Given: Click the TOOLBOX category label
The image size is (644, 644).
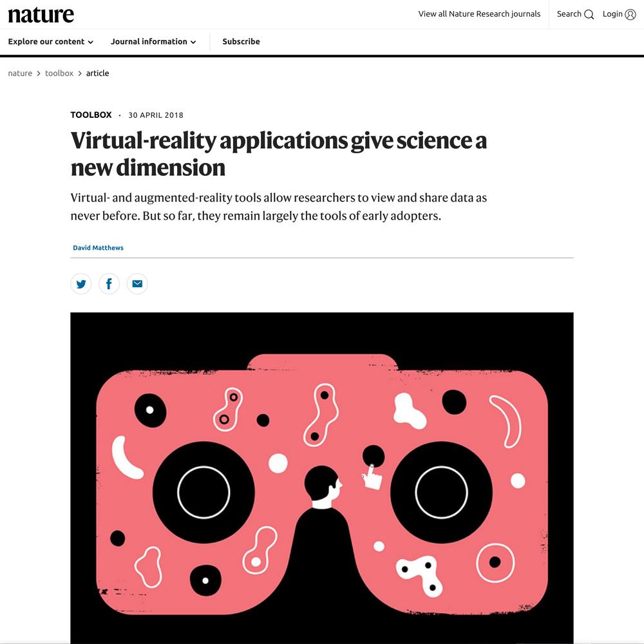Looking at the screenshot, I should 91,115.
